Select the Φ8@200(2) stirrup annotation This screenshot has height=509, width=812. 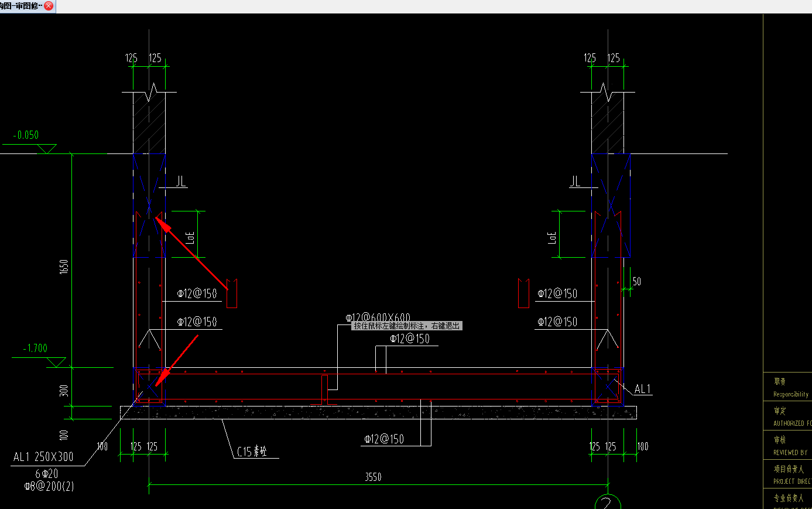49,486
